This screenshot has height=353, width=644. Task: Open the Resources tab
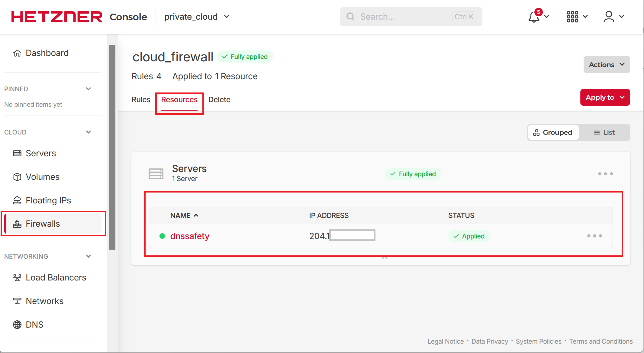[179, 100]
